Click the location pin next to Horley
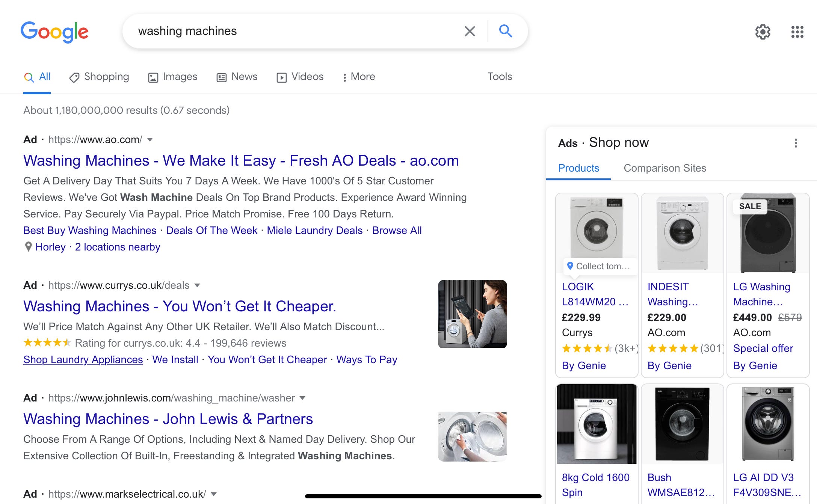 click(x=28, y=247)
